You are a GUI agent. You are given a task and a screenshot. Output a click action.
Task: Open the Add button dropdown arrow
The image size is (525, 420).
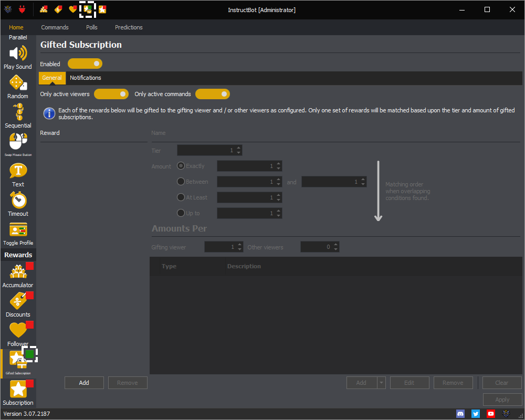point(381,383)
